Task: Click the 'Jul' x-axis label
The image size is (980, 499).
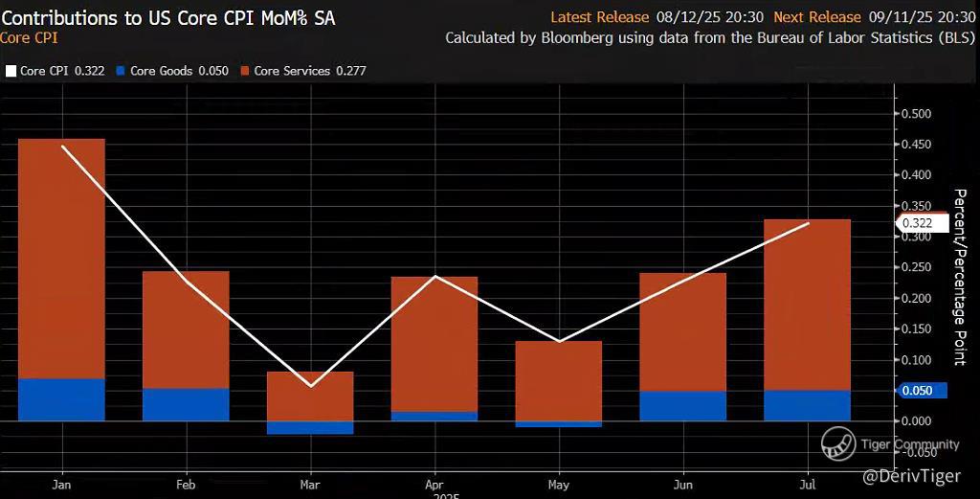Action: 808,485
